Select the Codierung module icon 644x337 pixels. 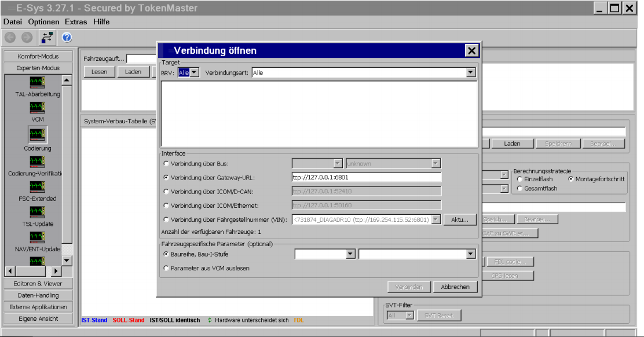click(x=38, y=134)
